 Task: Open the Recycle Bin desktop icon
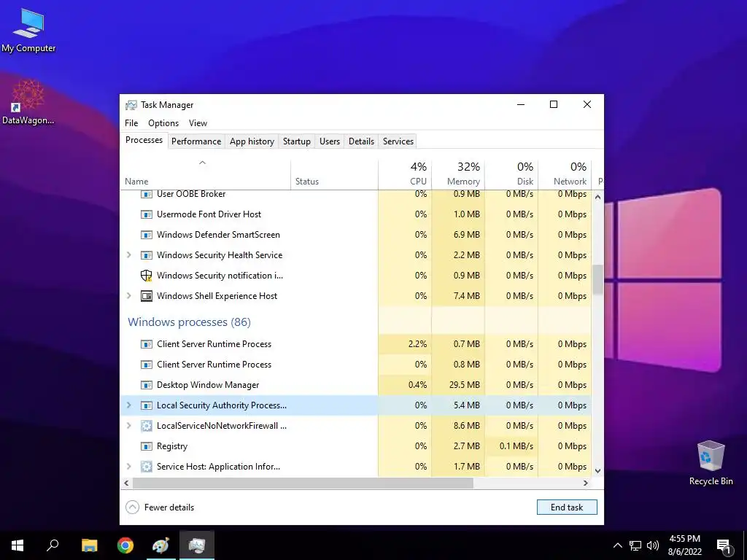coord(711,462)
